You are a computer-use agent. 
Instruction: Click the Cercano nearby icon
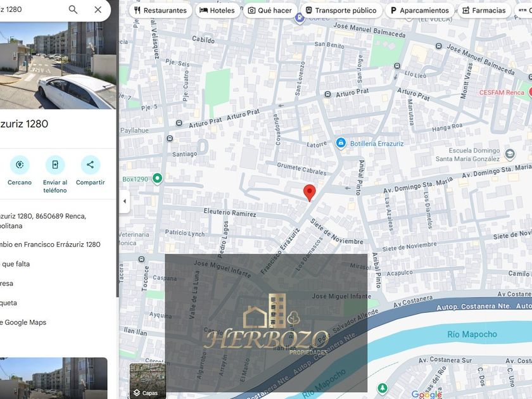20,165
